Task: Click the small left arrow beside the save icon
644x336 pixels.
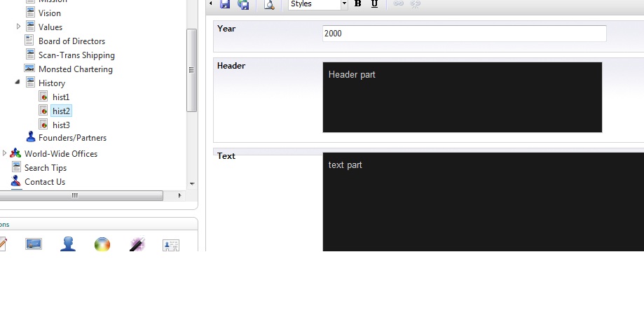Action: 211,3
